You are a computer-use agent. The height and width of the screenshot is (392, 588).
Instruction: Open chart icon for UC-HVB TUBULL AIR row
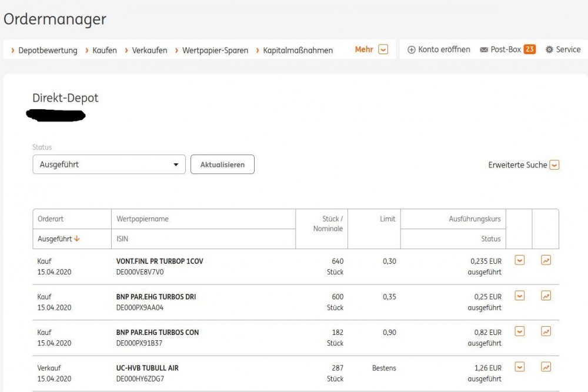(546, 367)
